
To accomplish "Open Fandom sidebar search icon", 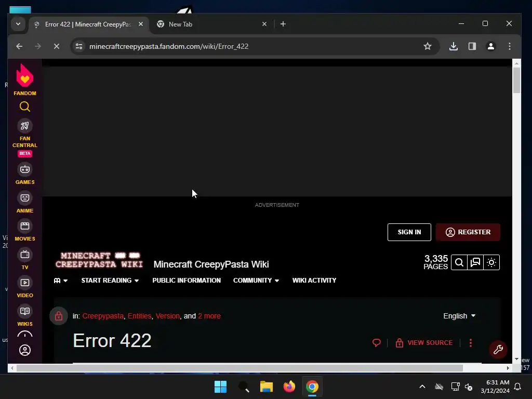I will click(x=25, y=107).
